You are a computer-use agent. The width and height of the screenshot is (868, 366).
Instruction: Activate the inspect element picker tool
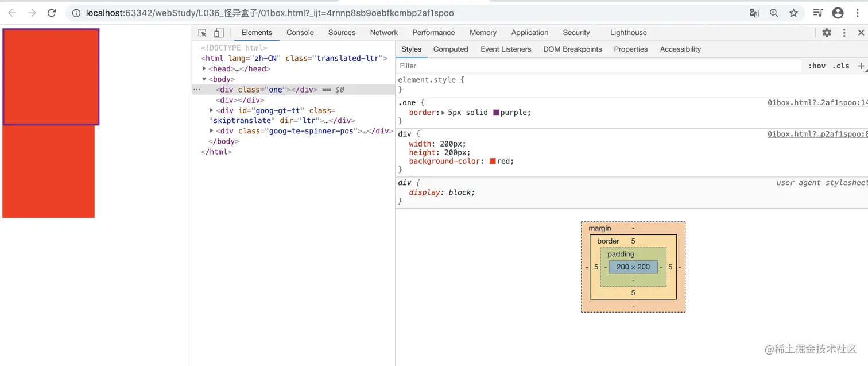[x=203, y=33]
